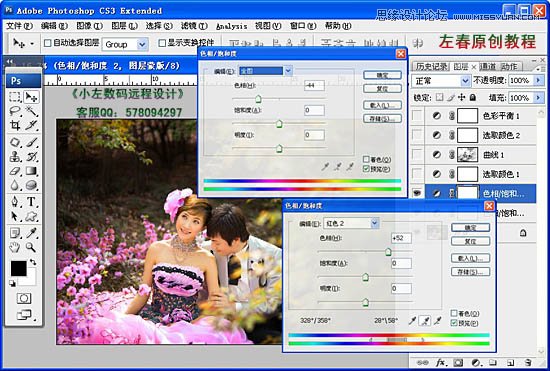The image size is (550, 371).
Task: Click 存储 in the 红色 2 dialog
Action: [470, 272]
